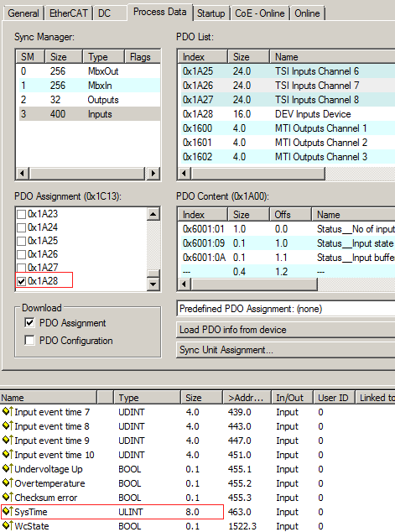The height and width of the screenshot is (532, 395).
Task: Open the General tab
Action: [x=23, y=13]
